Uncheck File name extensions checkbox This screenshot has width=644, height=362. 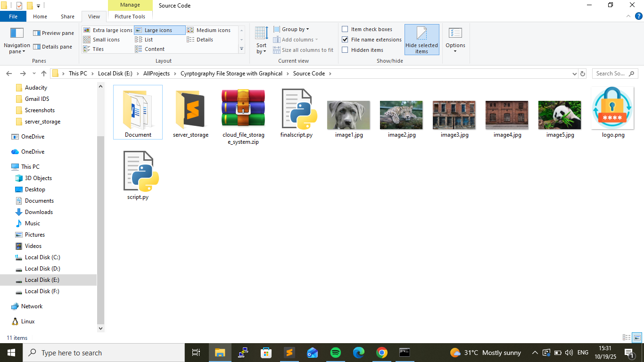(x=345, y=40)
